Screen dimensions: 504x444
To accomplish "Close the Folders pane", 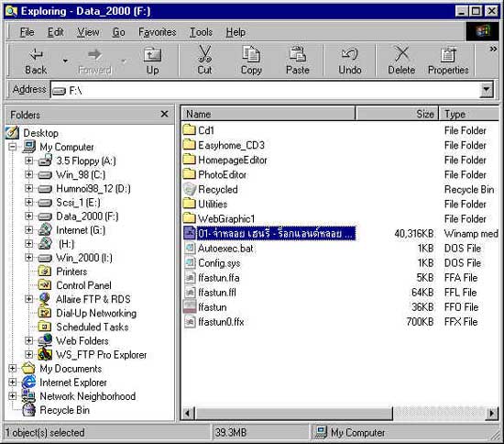I will tap(164, 114).
